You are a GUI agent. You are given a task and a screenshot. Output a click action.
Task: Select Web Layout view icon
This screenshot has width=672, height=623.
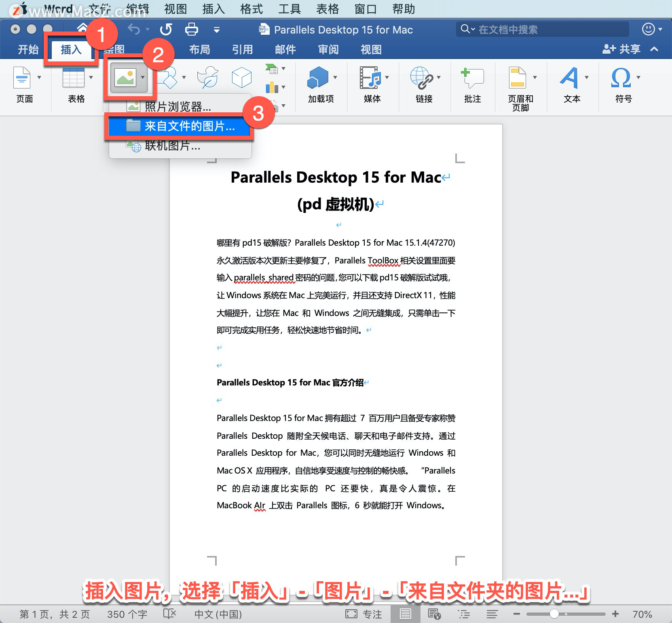coord(434,614)
